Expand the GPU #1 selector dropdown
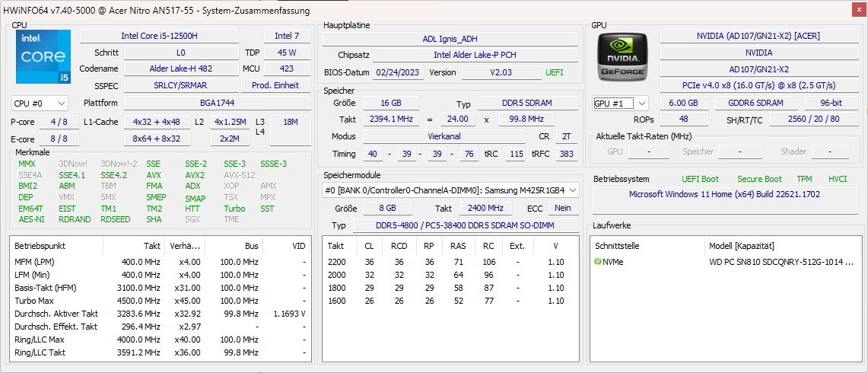 (x=621, y=103)
